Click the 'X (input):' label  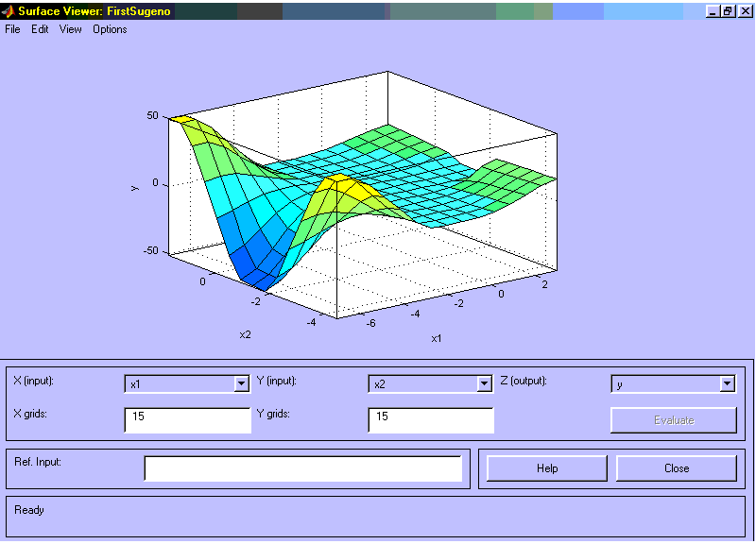(x=33, y=381)
